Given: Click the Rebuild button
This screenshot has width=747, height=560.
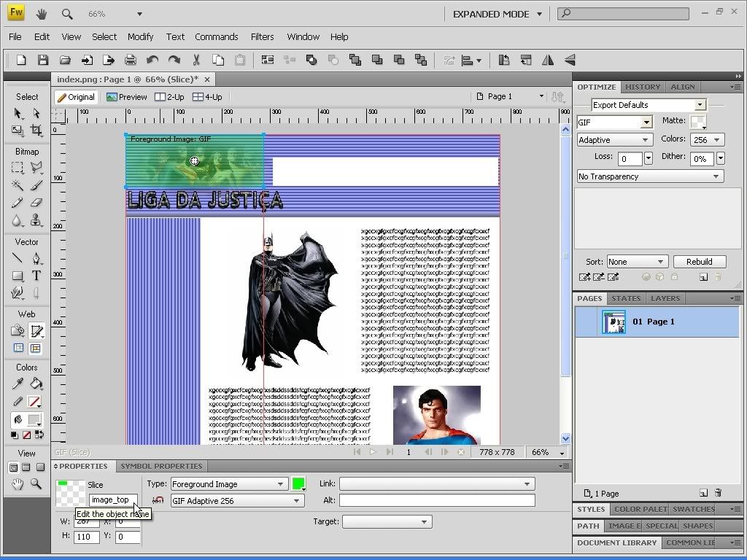Looking at the screenshot, I should pos(700,262).
